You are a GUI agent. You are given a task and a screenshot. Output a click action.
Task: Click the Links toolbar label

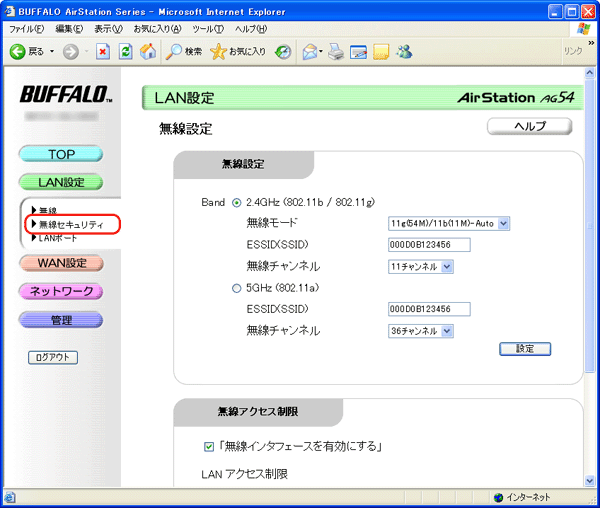pos(573,51)
